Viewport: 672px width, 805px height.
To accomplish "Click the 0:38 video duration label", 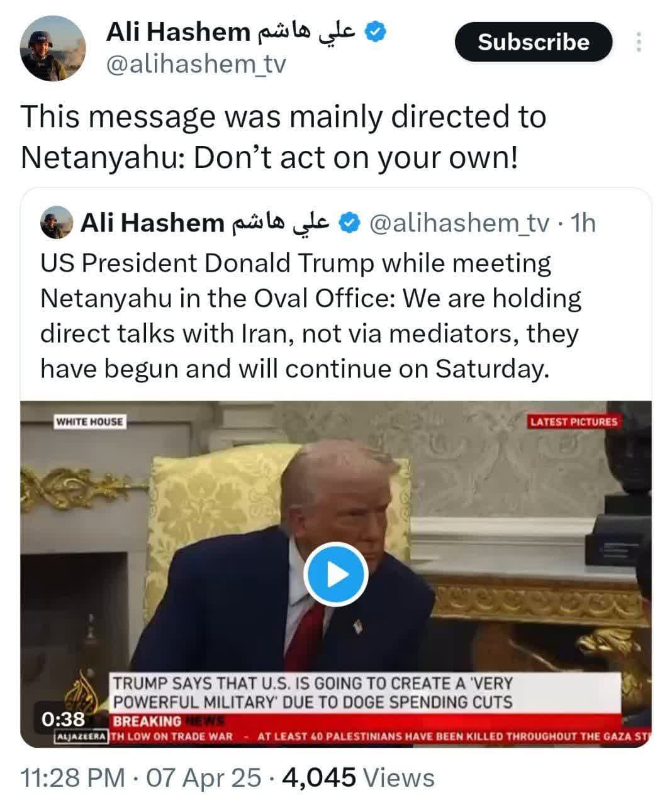I will (63, 719).
